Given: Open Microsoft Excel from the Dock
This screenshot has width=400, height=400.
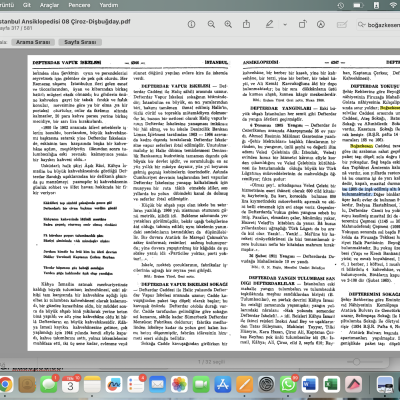Looking at the screenshot, I should 331,384.
